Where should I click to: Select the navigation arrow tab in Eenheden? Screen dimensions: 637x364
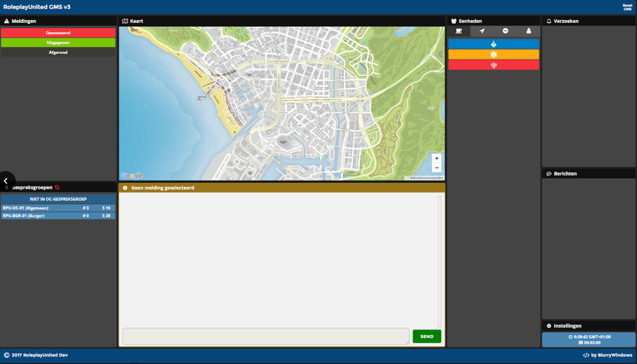482,31
